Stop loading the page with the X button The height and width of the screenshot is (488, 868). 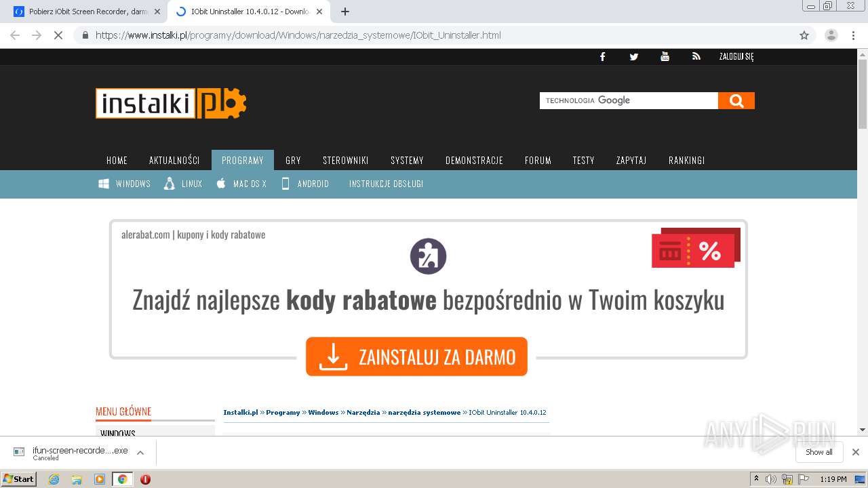pos(58,35)
